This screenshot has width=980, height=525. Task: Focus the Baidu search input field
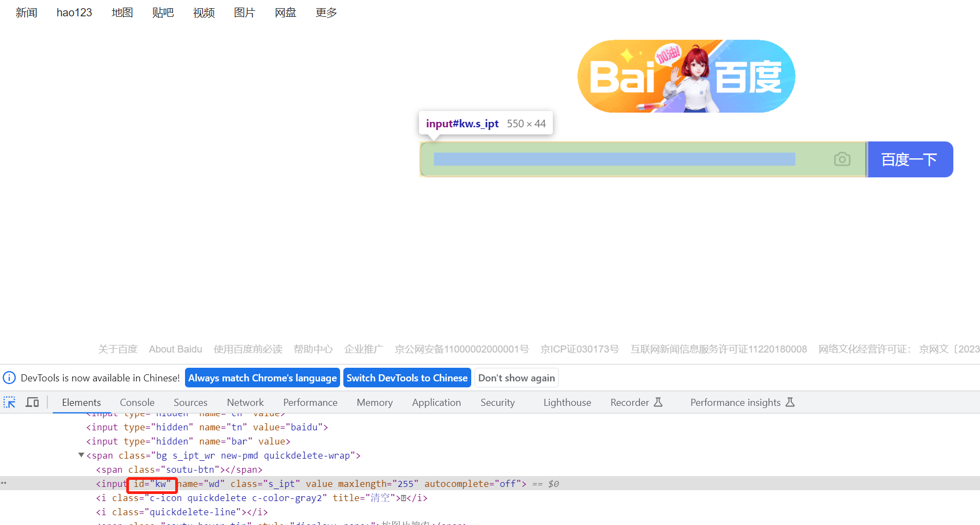click(643, 159)
